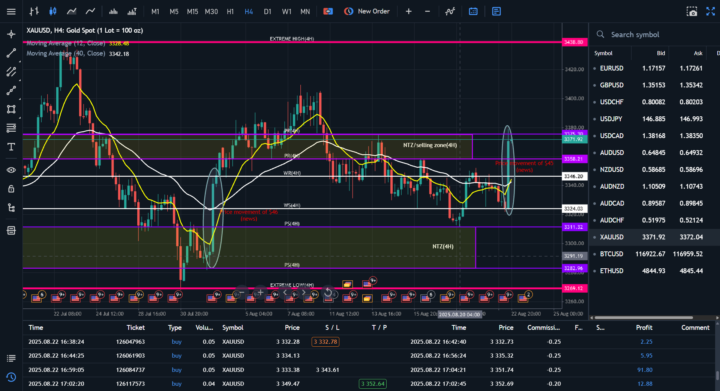The width and height of the screenshot is (720, 391).
Task: Switch timeframe to D1
Action: coord(267,11)
